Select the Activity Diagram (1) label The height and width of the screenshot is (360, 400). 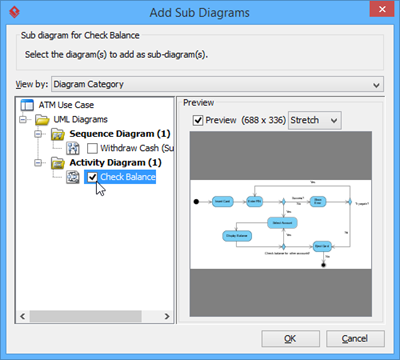coord(115,163)
